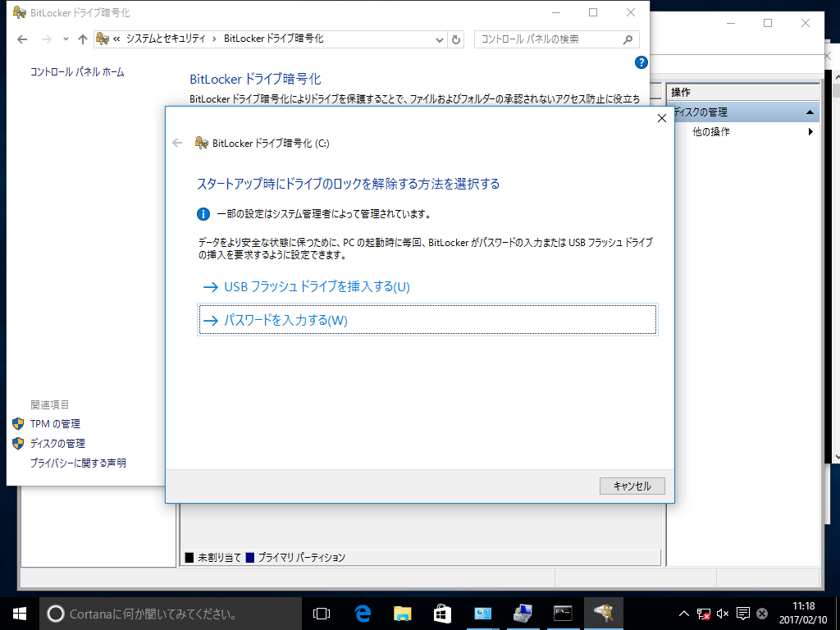Screen dimensions: 840x630
Task: Open the Store from the taskbar
Action: click(x=442, y=614)
